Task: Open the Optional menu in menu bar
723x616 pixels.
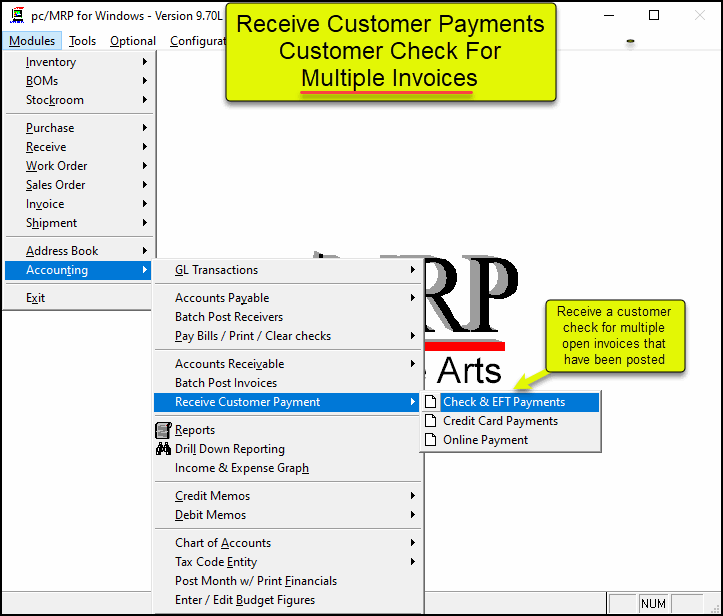Action: (x=133, y=41)
